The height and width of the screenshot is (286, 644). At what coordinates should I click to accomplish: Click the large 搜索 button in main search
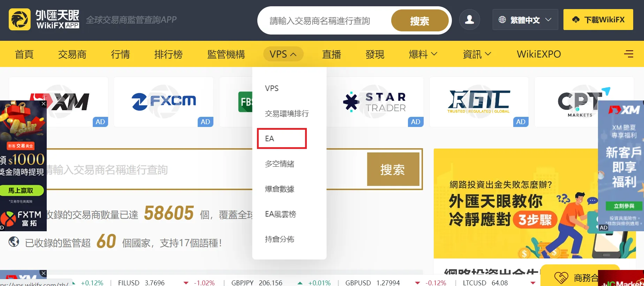pos(393,169)
